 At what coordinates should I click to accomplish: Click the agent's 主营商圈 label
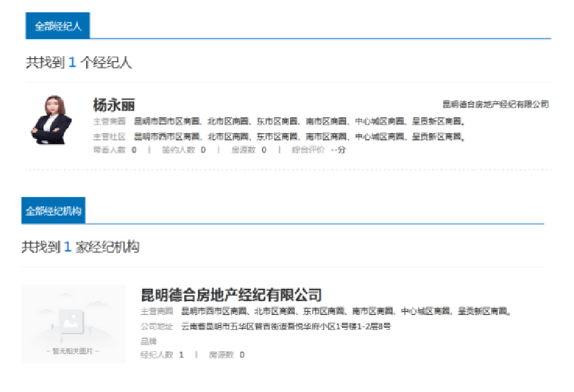point(109,121)
